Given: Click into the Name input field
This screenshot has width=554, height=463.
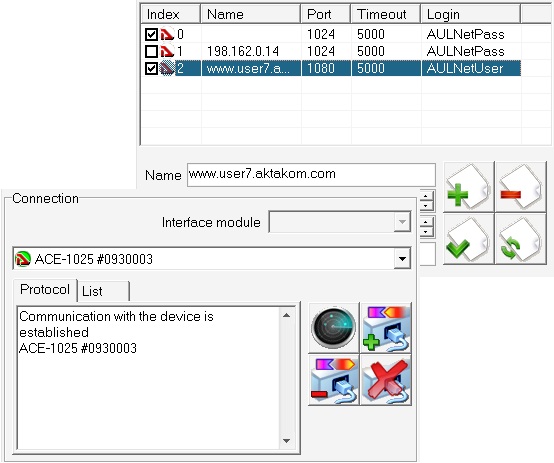Looking at the screenshot, I should click(311, 174).
